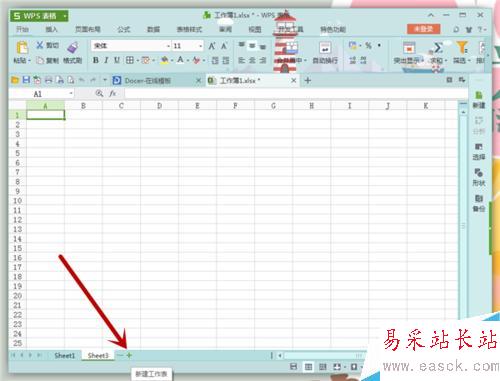Image resolution: width=500 pixels, height=381 pixels.
Task: Open the Start (开始) ribbon tab
Action: [x=22, y=29]
